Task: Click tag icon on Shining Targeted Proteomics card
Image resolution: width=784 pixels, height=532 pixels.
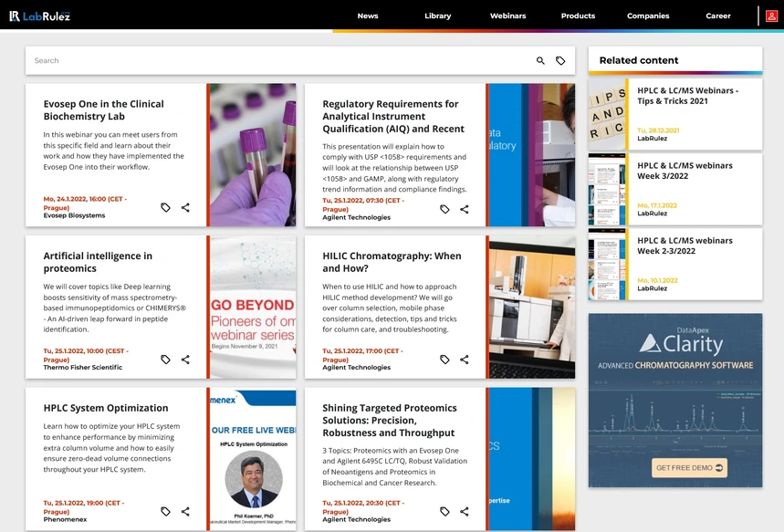Action: point(444,512)
